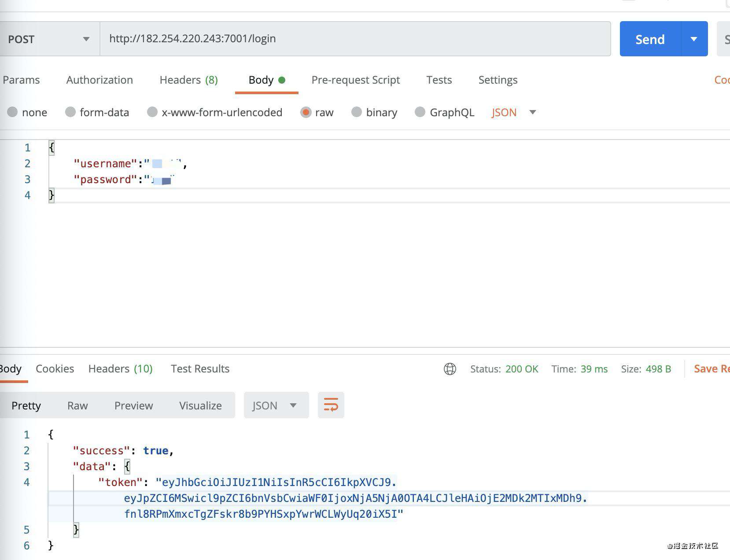This screenshot has height=560, width=730.
Task: Open response Headers (10) tab
Action: point(121,368)
